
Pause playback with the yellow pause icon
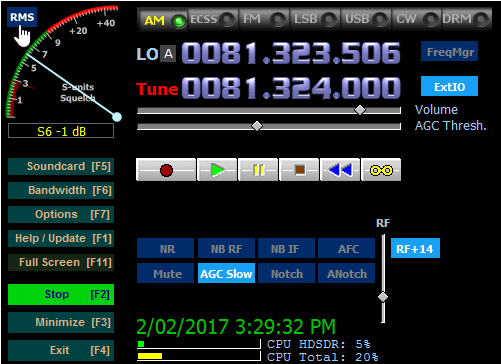click(x=258, y=170)
